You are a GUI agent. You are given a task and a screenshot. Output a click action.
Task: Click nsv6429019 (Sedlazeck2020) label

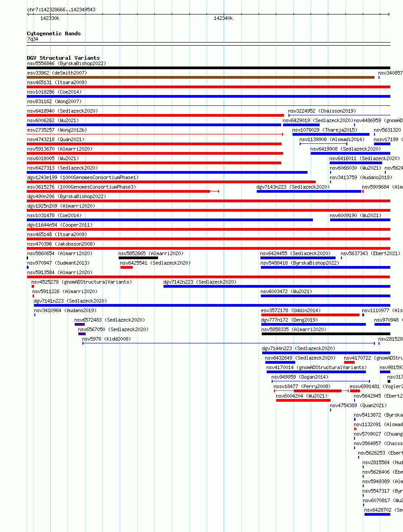click(x=318, y=120)
